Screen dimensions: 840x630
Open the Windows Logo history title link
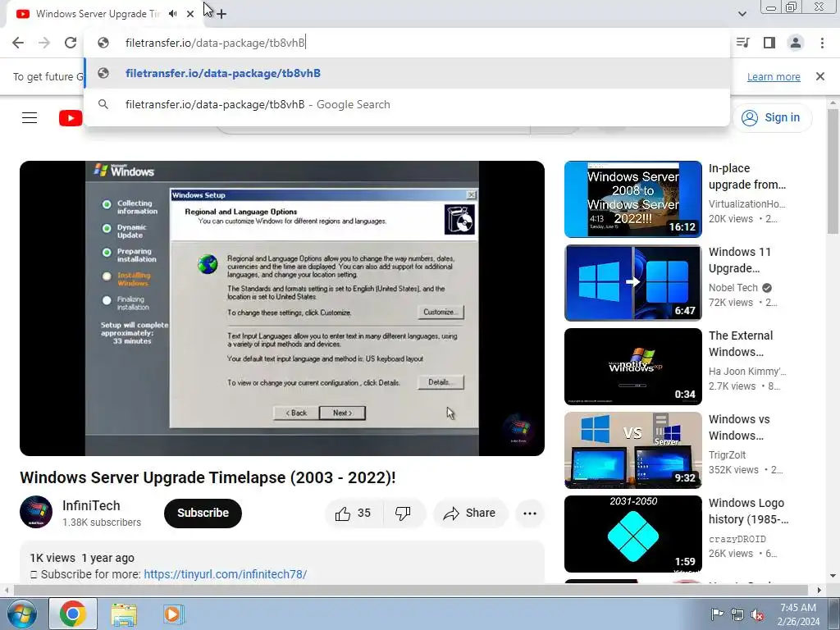click(x=748, y=510)
